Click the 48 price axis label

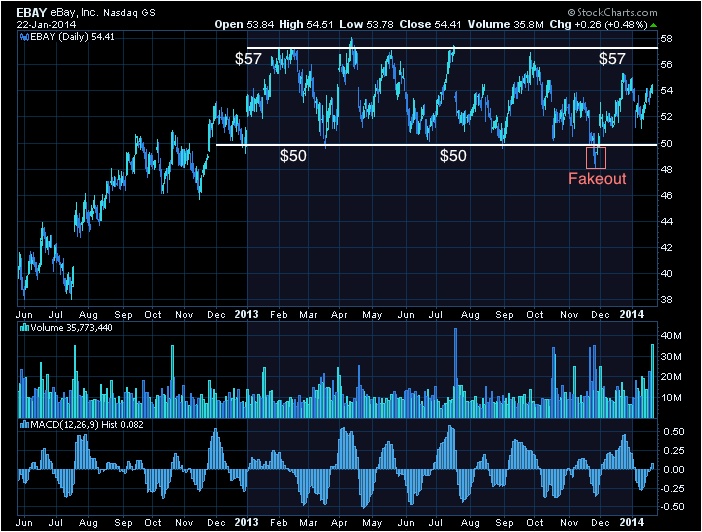point(667,170)
